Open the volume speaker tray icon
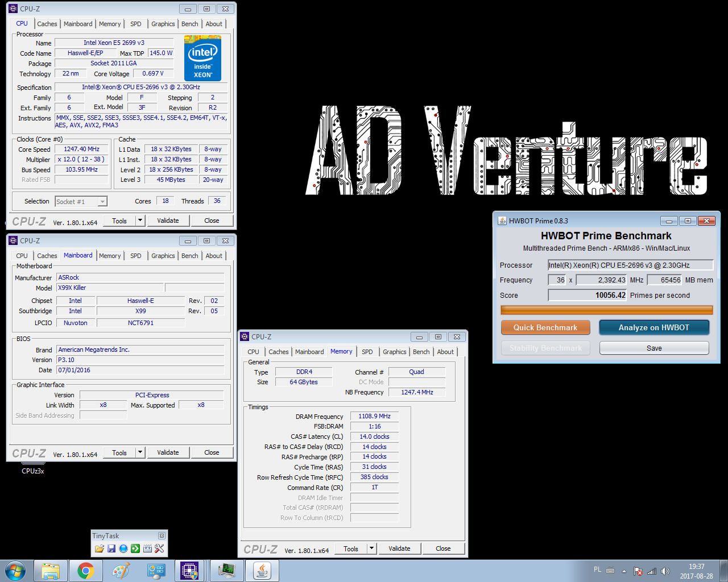The height and width of the screenshot is (582, 728). 665,571
